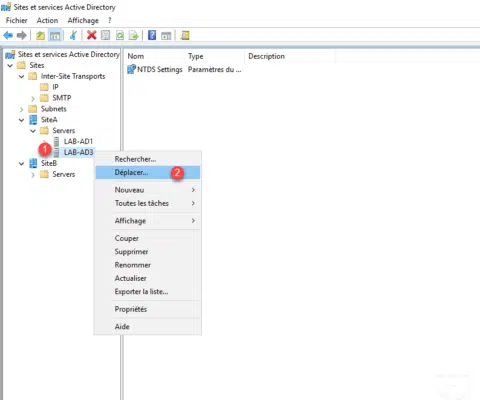This screenshot has height=400, width=480.
Task: Click the NTDS Settings item icon
Action: tap(132, 69)
